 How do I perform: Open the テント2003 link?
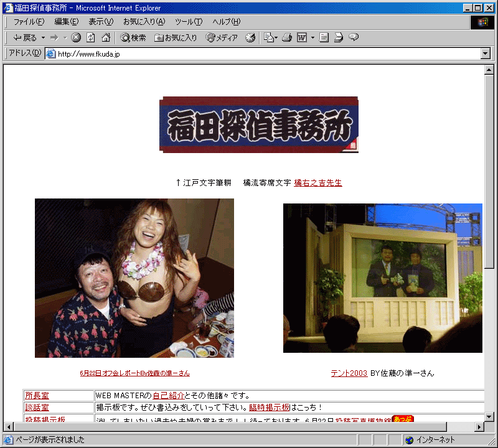click(x=349, y=373)
